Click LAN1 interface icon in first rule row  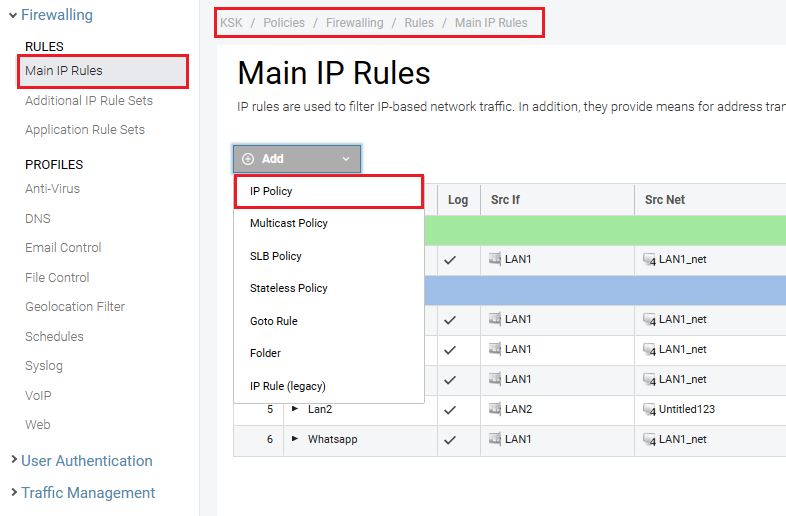(x=495, y=259)
